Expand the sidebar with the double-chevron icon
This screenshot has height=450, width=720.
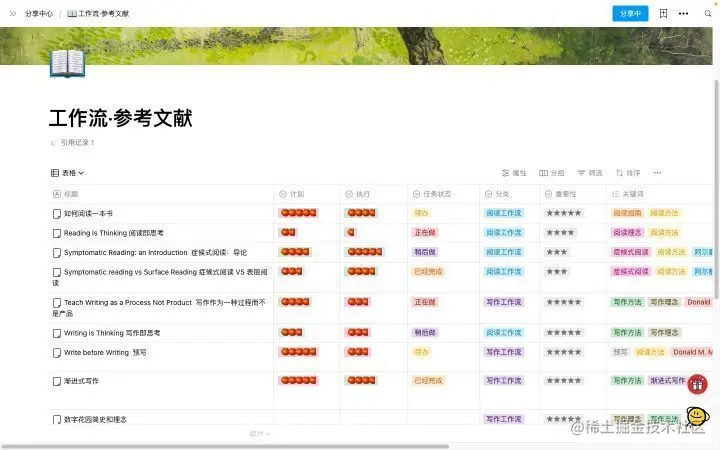coord(13,14)
